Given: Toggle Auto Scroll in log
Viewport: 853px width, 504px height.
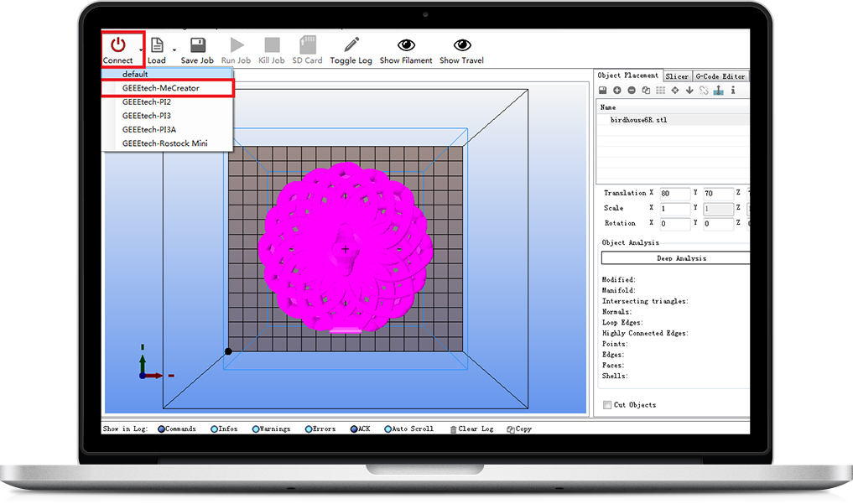Looking at the screenshot, I should pos(409,429).
